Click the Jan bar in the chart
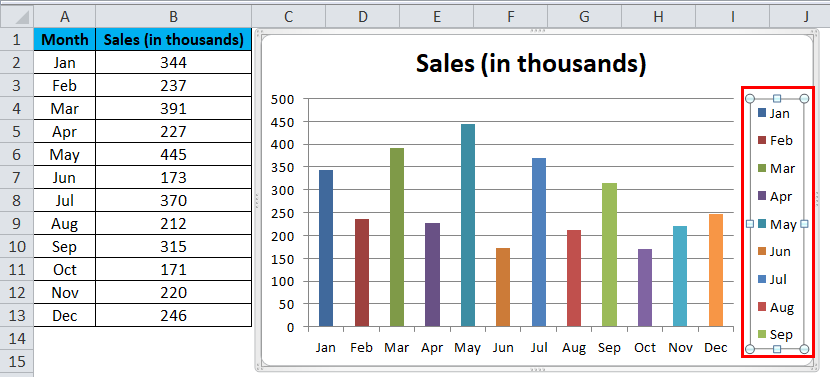Viewport: 830px width, 377px height. click(326, 248)
